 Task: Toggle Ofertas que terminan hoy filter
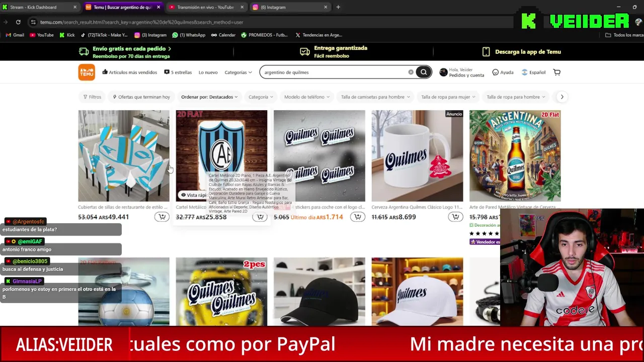(141, 97)
